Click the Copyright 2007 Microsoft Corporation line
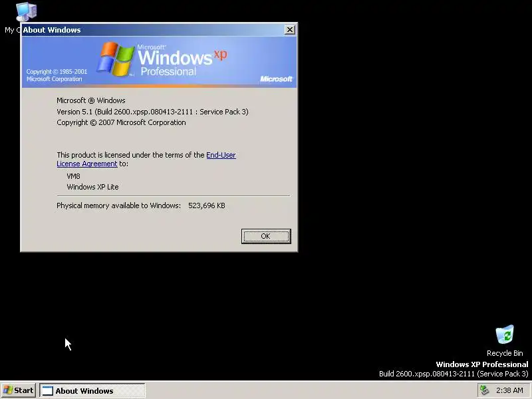This screenshot has height=399, width=532. 121,122
